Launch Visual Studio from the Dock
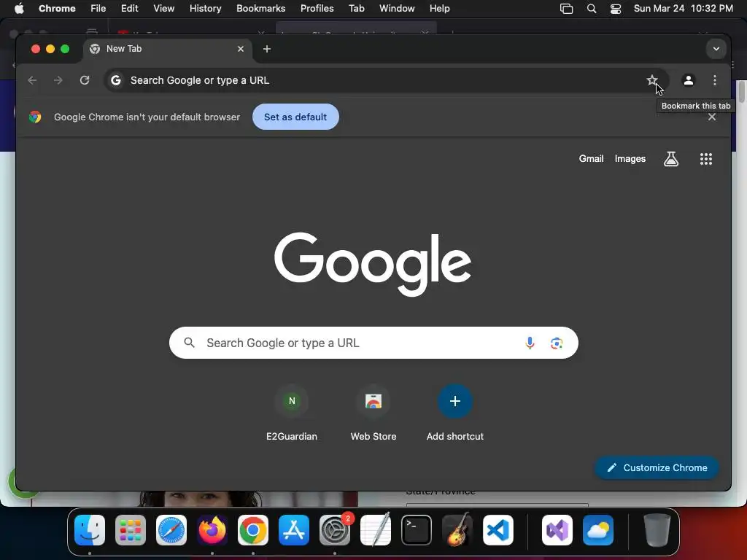747x560 pixels. 557,529
